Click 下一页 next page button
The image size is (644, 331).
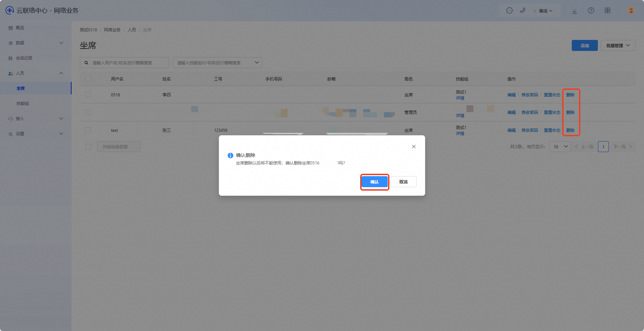click(623, 147)
